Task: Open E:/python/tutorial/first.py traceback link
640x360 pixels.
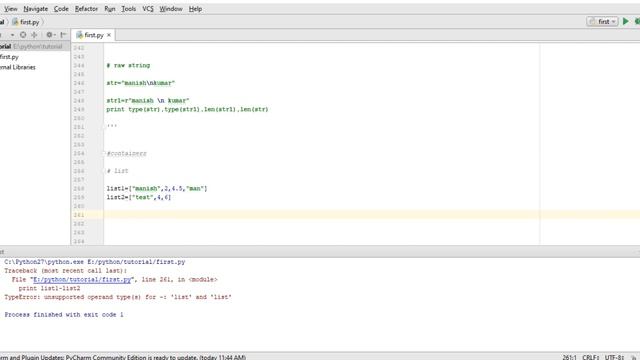Action: pyautogui.click(x=82, y=280)
